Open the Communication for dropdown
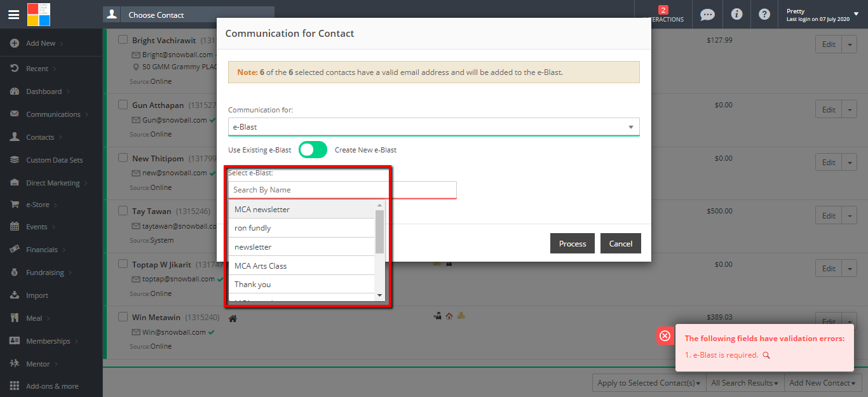The height and width of the screenshot is (397, 868). tap(433, 127)
